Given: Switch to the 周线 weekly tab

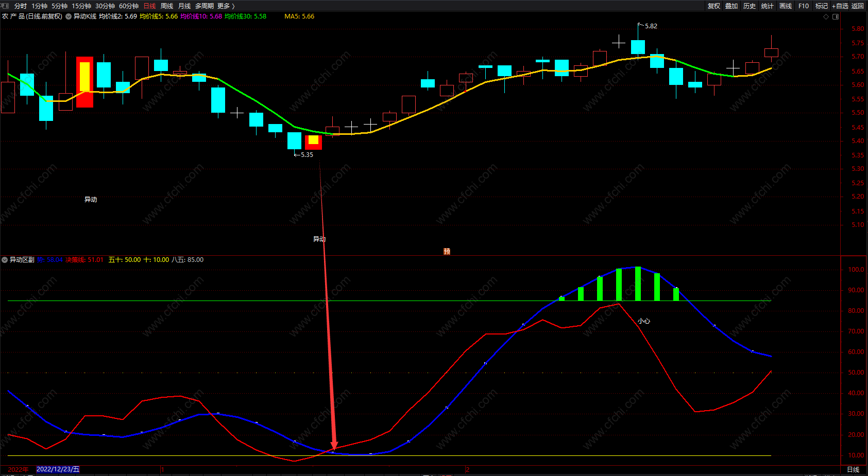Looking at the screenshot, I should 167,6.
